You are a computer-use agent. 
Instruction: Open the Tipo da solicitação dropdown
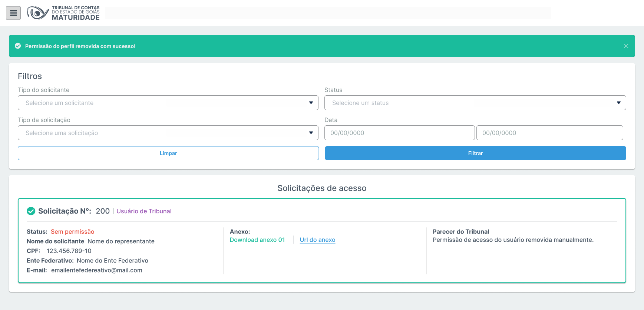coord(168,133)
